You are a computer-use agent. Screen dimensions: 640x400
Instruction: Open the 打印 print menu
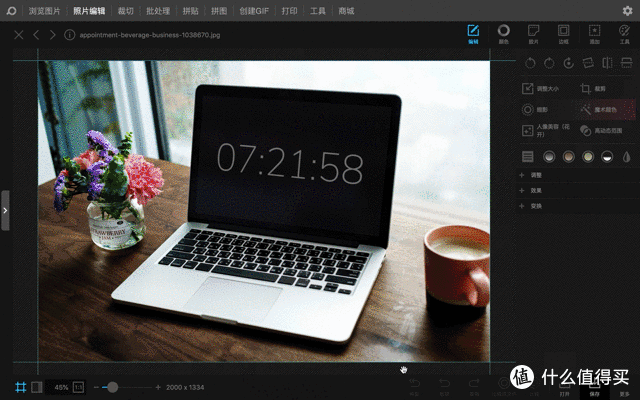(x=289, y=11)
